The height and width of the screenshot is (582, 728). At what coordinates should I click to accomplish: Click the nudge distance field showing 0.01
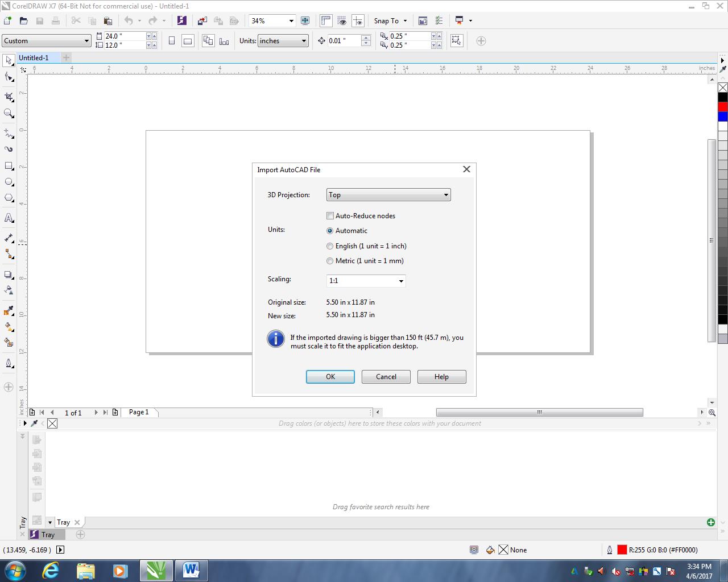[x=344, y=41]
